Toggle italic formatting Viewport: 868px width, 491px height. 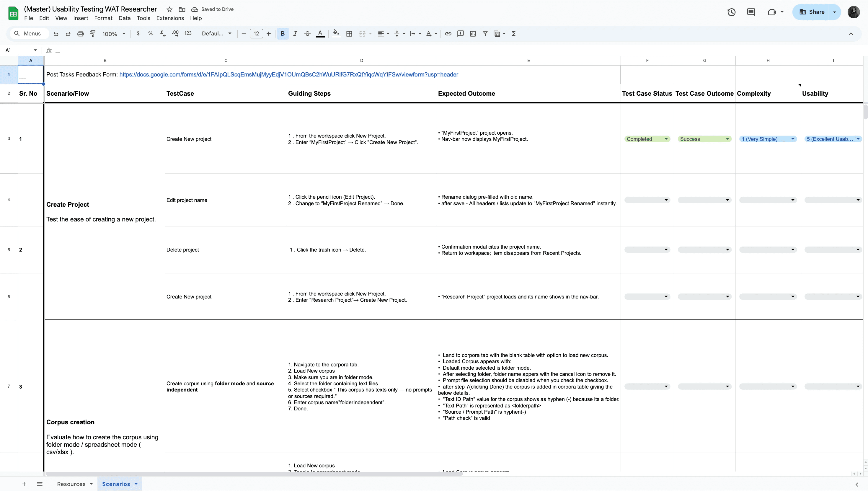tap(295, 34)
